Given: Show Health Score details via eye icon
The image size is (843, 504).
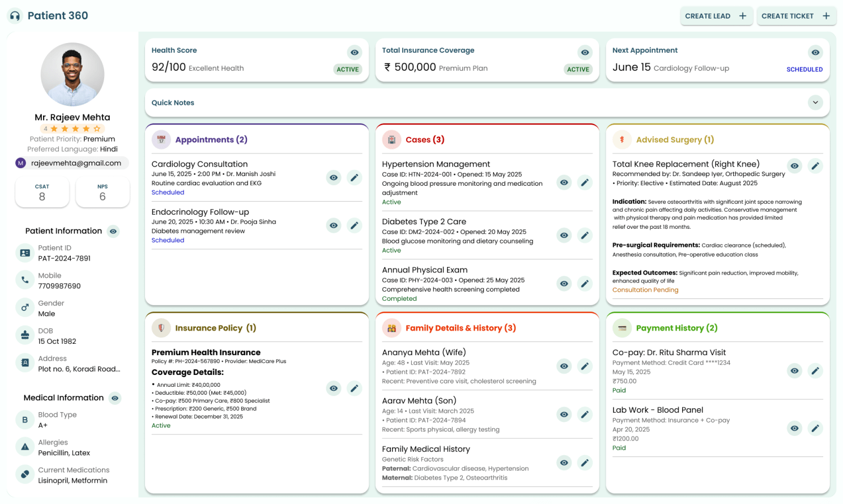Looking at the screenshot, I should pos(354,53).
